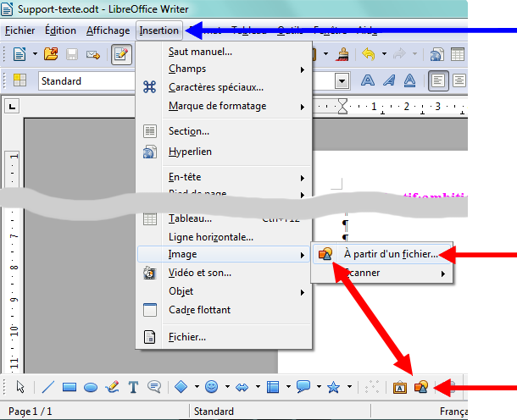Select the Line drawing tool
This screenshot has width=517, height=420.
click(x=48, y=387)
